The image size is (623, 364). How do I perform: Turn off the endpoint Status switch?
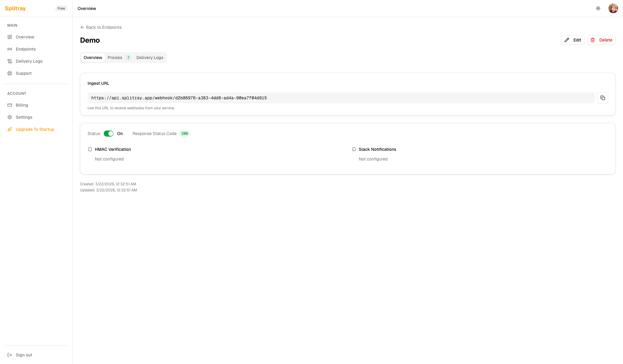108,134
